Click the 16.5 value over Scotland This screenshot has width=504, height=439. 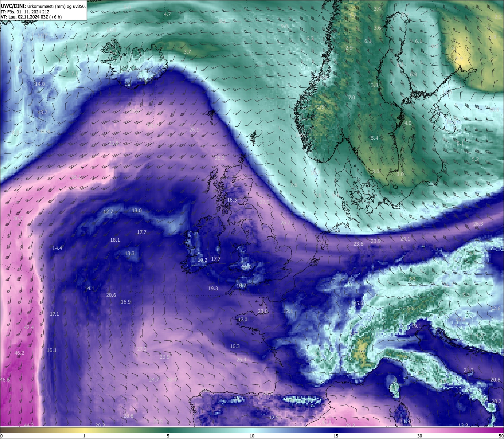[x=232, y=200]
